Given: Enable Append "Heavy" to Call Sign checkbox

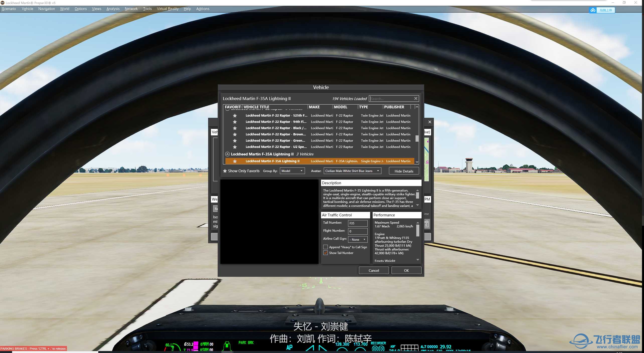Looking at the screenshot, I should [x=326, y=247].
